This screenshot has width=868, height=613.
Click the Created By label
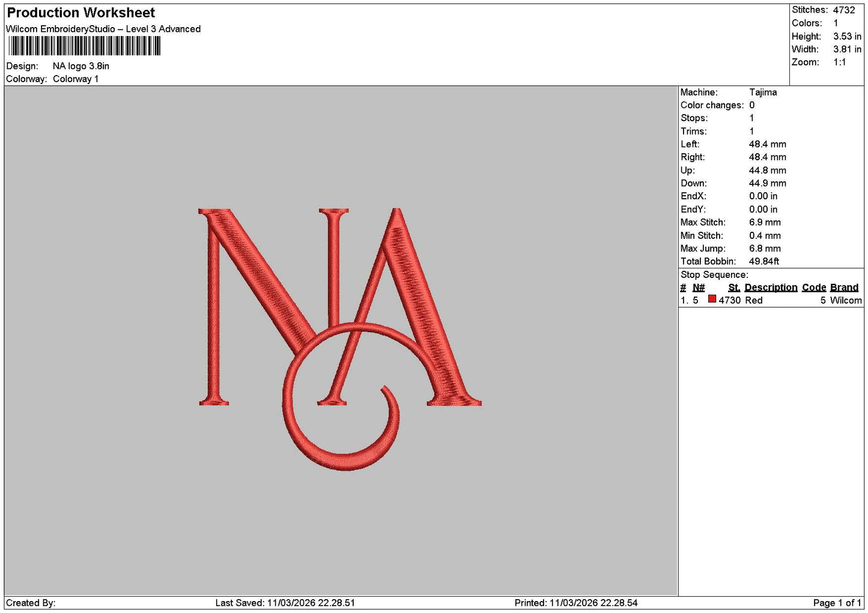pyautogui.click(x=31, y=603)
